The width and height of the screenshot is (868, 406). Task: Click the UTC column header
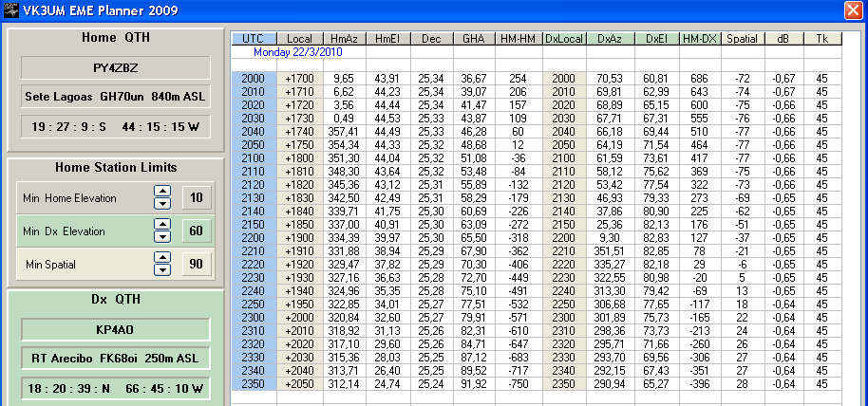click(x=253, y=39)
